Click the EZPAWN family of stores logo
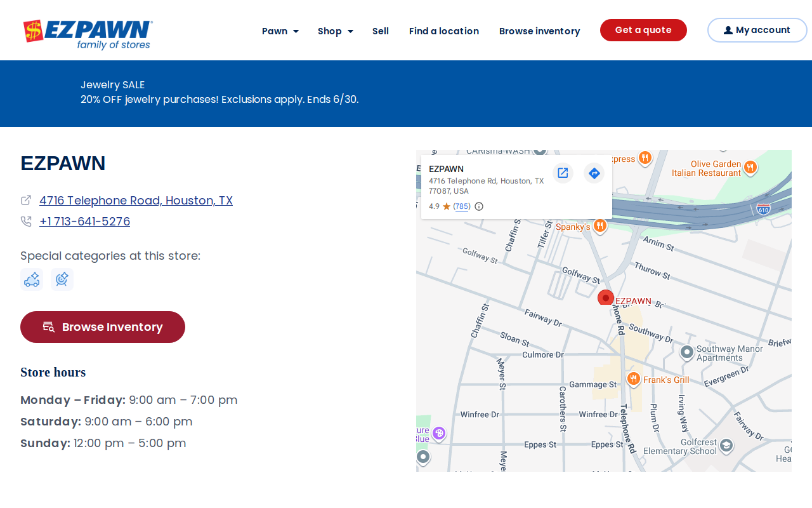Viewport: 812px width, 508px height. [88, 34]
